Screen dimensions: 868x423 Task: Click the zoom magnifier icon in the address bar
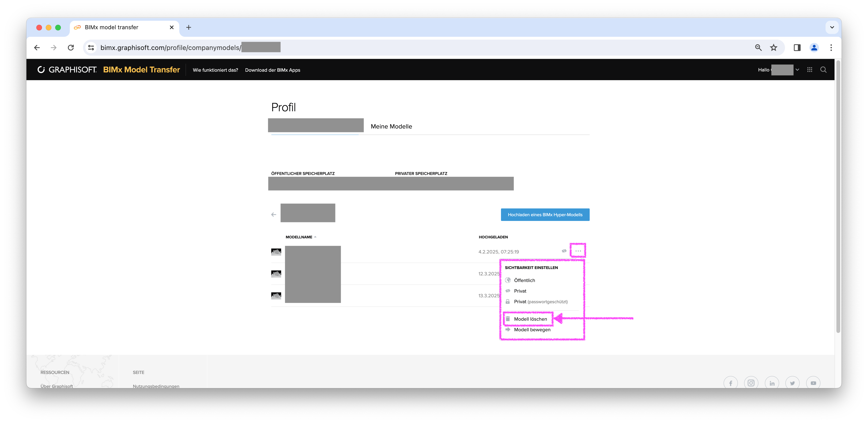(758, 47)
